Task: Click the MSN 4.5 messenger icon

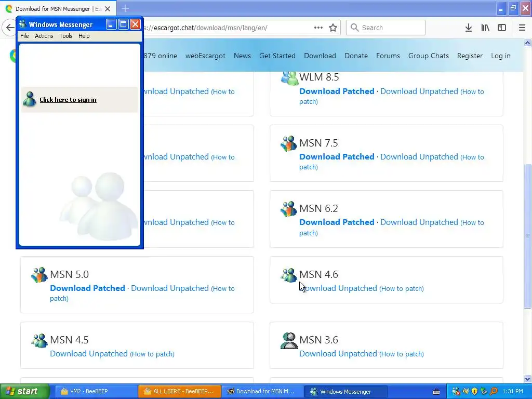Action: click(39, 341)
